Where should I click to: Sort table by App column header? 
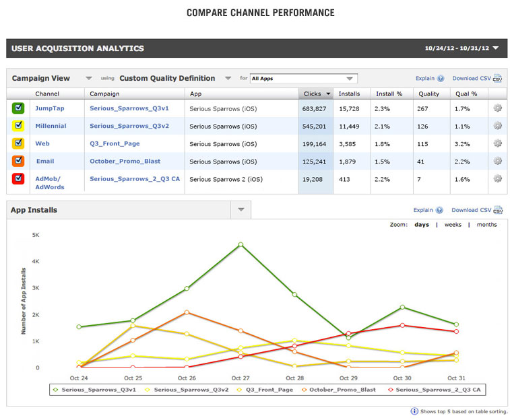tap(196, 94)
